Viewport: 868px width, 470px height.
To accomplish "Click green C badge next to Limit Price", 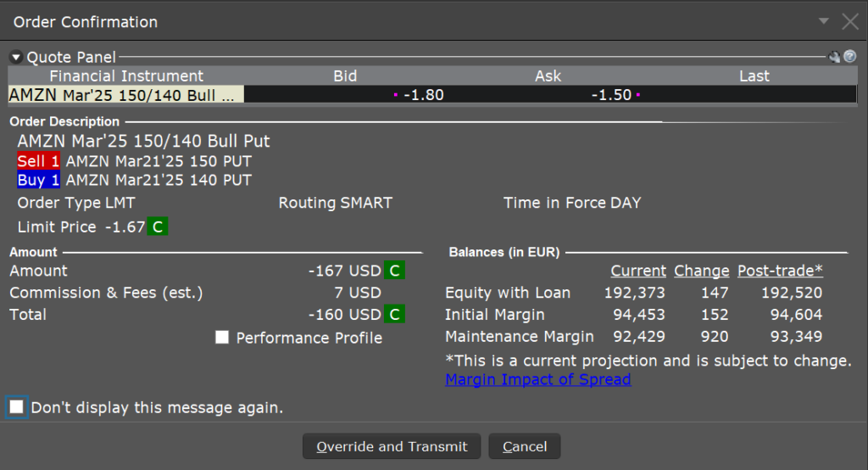I will (156, 227).
